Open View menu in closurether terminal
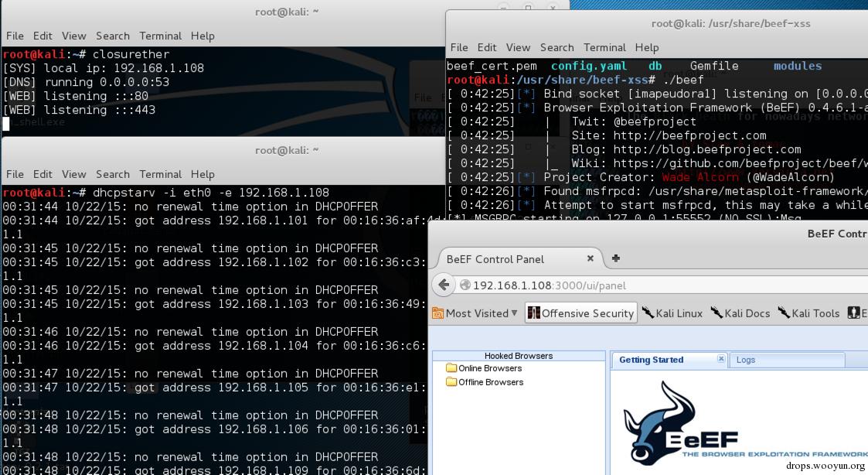The image size is (868, 475). 73,36
